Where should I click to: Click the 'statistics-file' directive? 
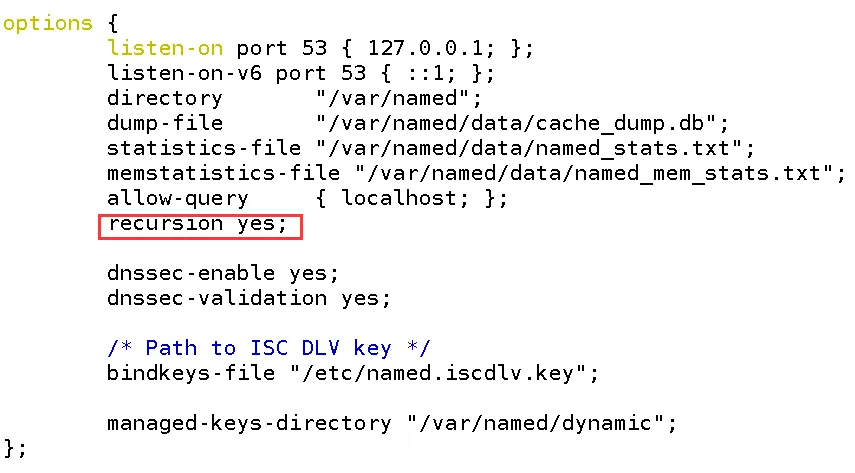click(x=204, y=148)
